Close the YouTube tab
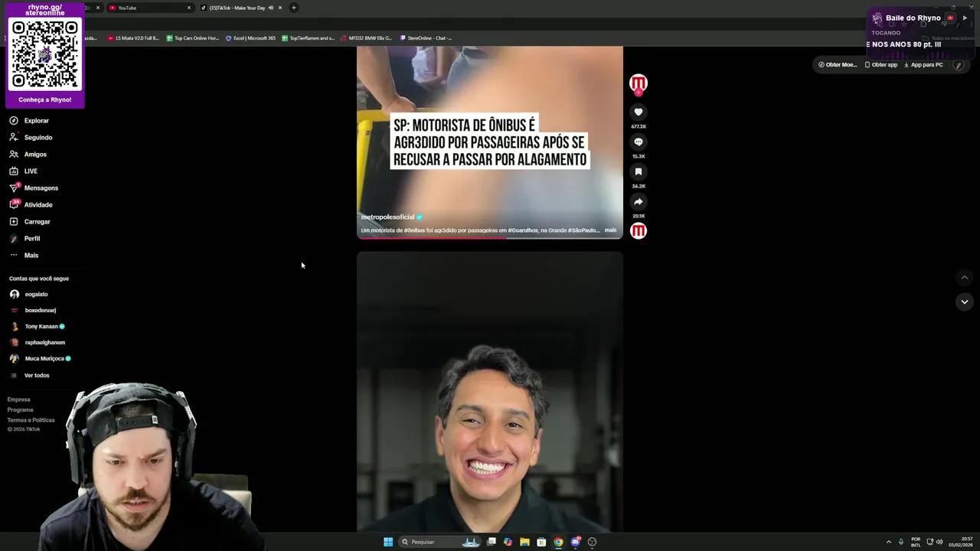This screenshot has height=551, width=980. (189, 8)
